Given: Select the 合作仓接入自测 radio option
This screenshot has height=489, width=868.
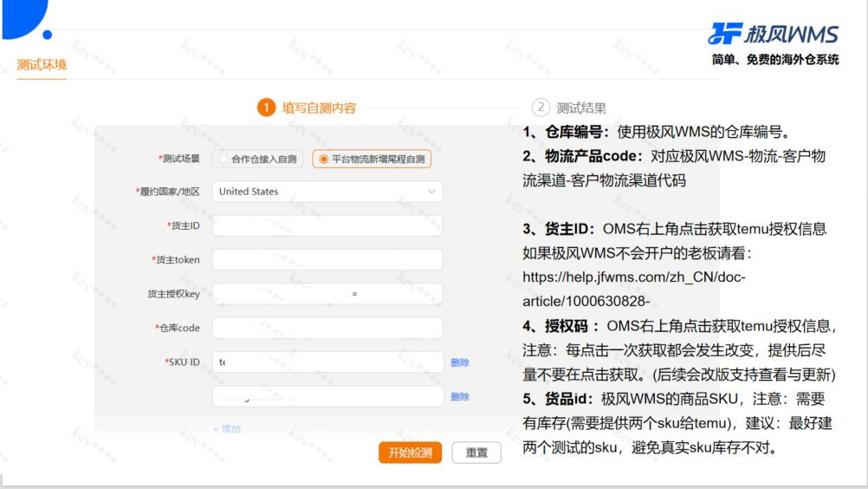Looking at the screenshot, I should [257, 159].
